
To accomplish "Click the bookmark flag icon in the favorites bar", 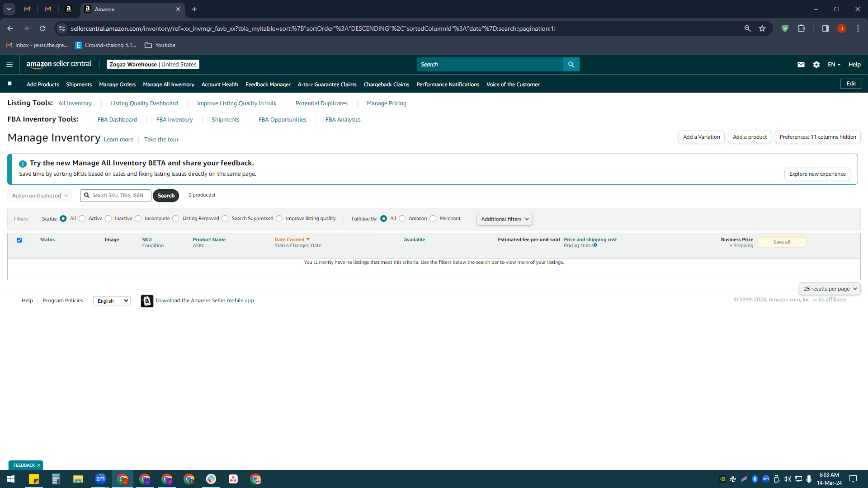I will pos(10,84).
